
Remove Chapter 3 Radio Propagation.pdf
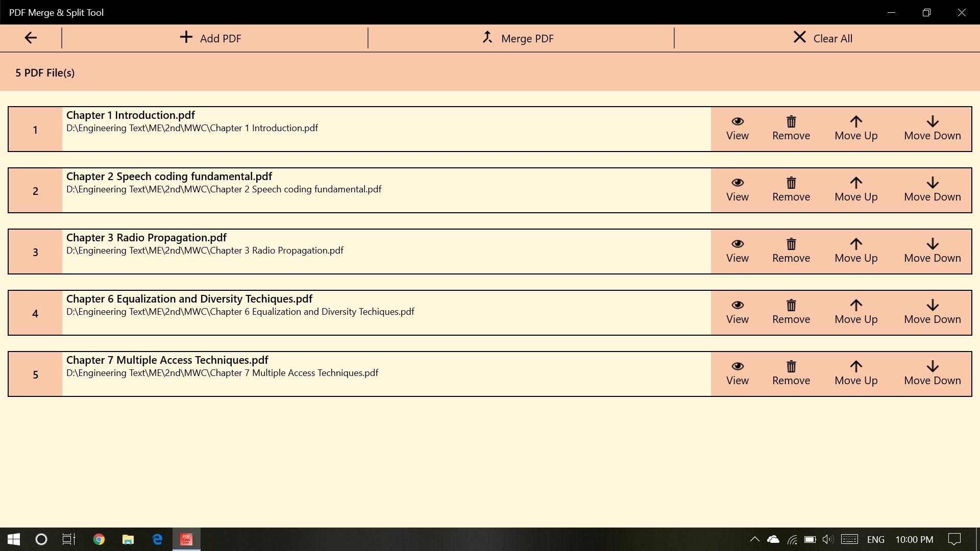[x=791, y=251]
